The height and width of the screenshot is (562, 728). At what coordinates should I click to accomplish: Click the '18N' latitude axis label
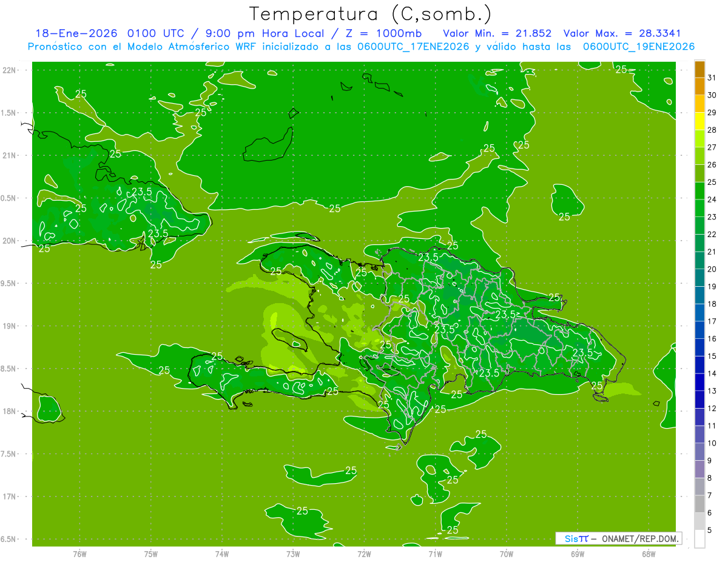[9, 412]
